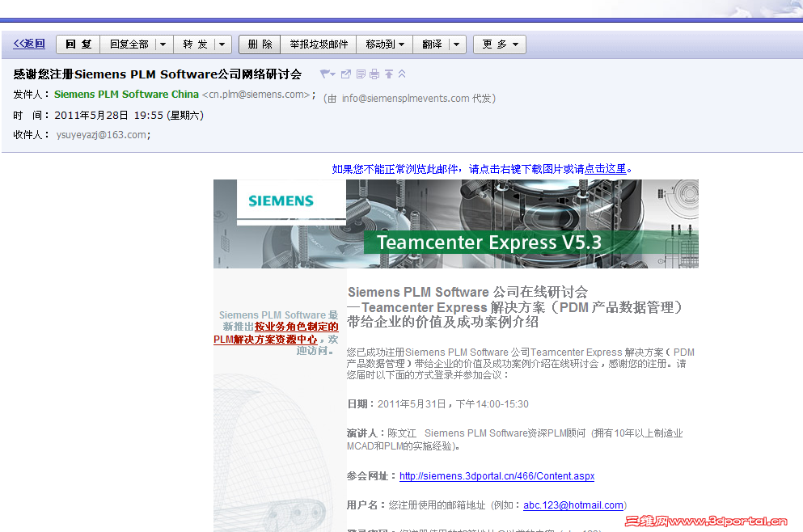Click the 回复 reply button
Screen dimensions: 803x532
pos(78,44)
